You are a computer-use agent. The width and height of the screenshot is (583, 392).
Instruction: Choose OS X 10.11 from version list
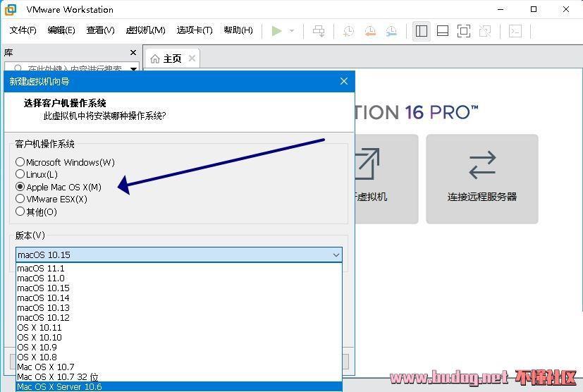179,327
